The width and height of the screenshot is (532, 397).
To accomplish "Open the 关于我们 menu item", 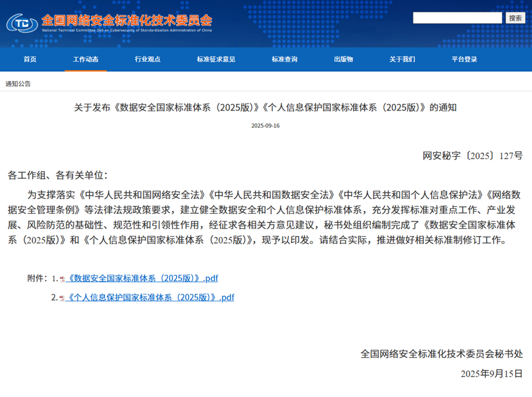I will 402,59.
